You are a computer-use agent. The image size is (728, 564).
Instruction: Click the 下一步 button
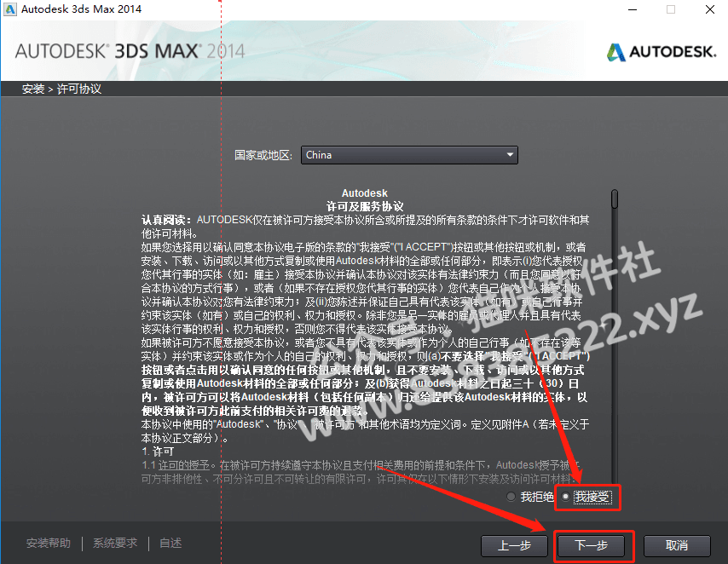pos(591,545)
